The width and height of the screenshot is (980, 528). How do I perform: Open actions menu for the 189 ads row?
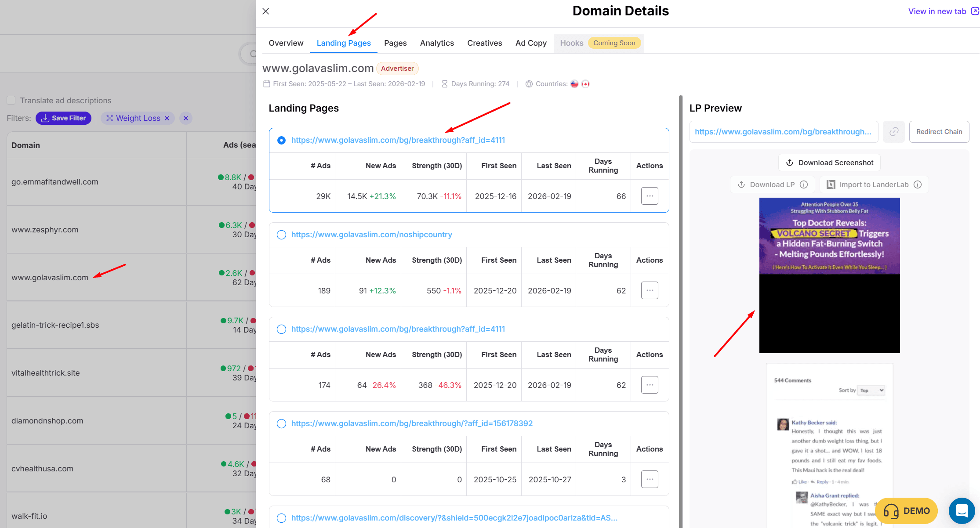tap(649, 290)
